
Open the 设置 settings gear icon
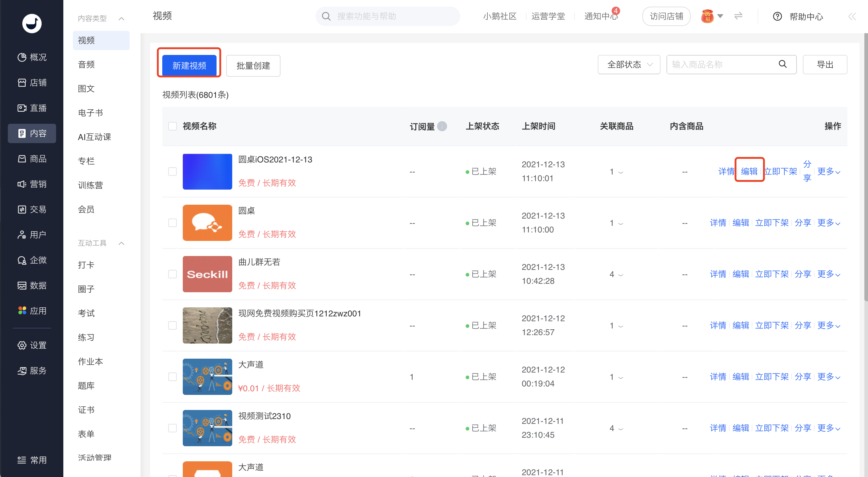(x=22, y=345)
